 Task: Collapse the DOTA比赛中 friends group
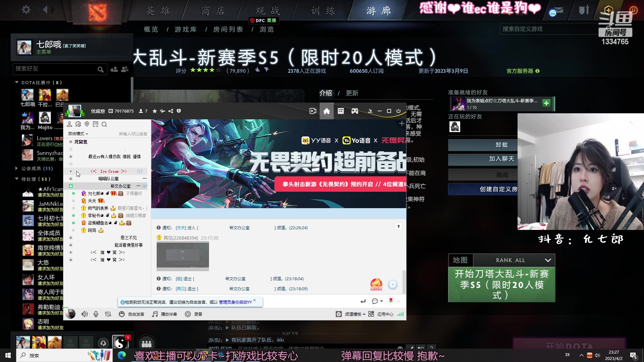click(x=17, y=82)
